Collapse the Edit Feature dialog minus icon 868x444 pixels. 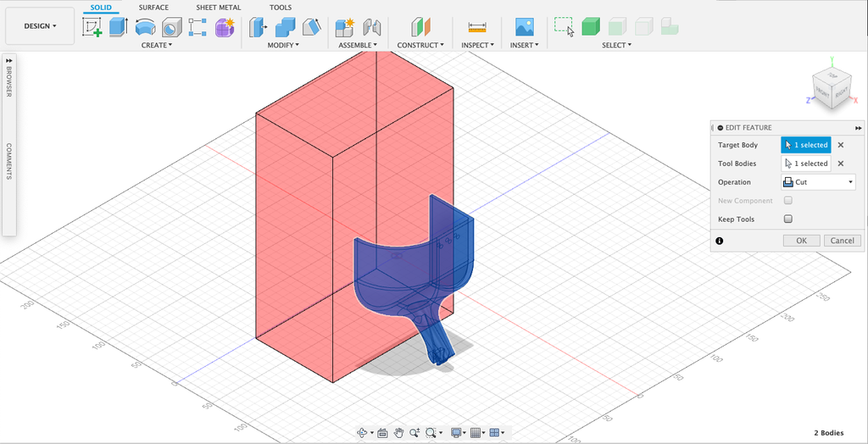click(x=720, y=127)
